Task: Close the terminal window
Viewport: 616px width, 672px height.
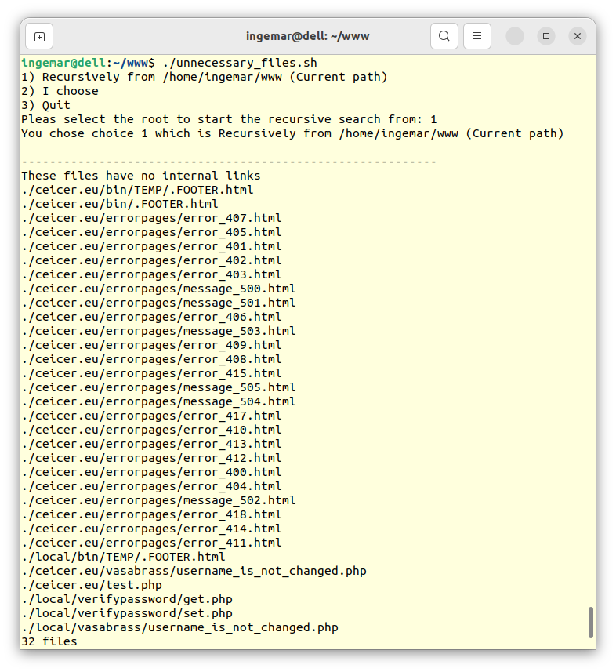Action: coord(578,36)
